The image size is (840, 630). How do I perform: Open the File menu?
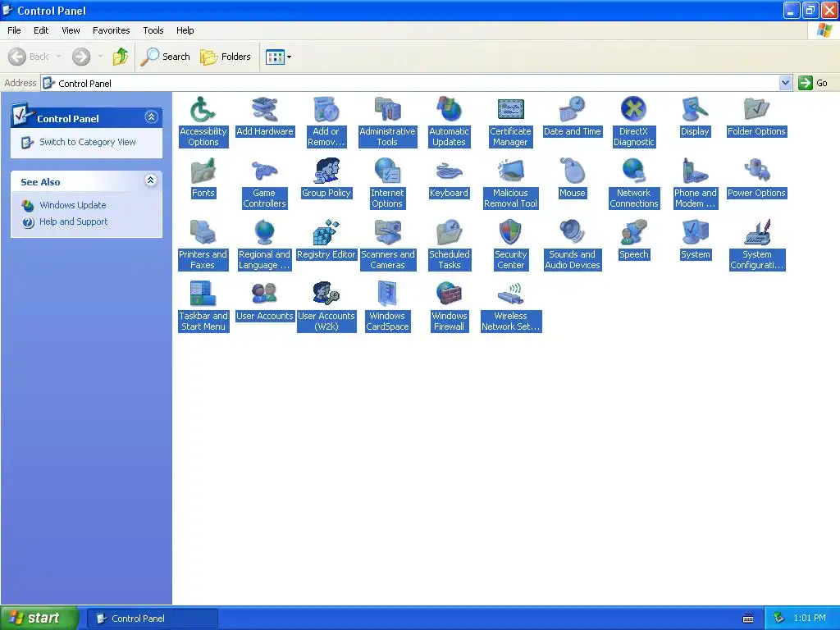tap(14, 30)
